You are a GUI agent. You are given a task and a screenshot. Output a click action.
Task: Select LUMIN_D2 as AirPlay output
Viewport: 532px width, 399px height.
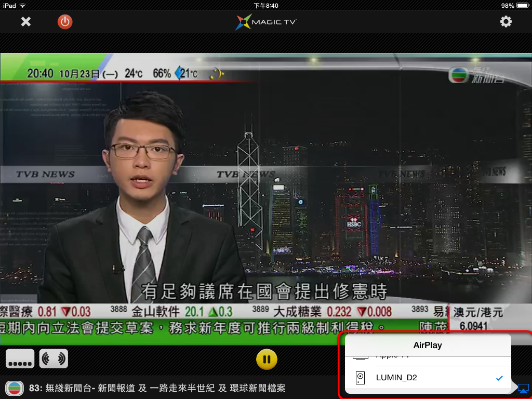[x=396, y=378]
